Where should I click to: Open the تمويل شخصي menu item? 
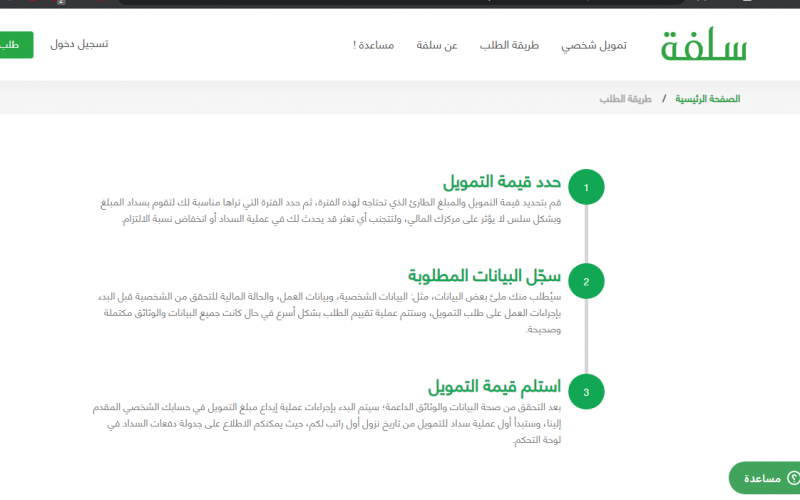tap(594, 45)
